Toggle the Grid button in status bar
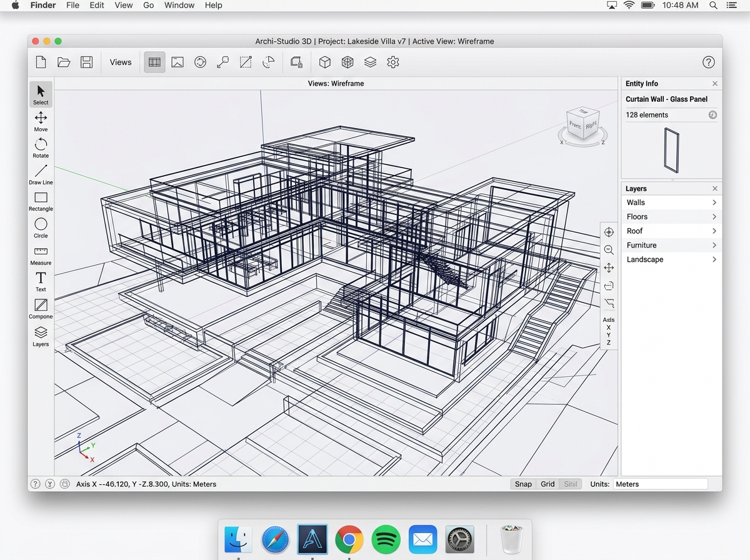 tap(547, 484)
